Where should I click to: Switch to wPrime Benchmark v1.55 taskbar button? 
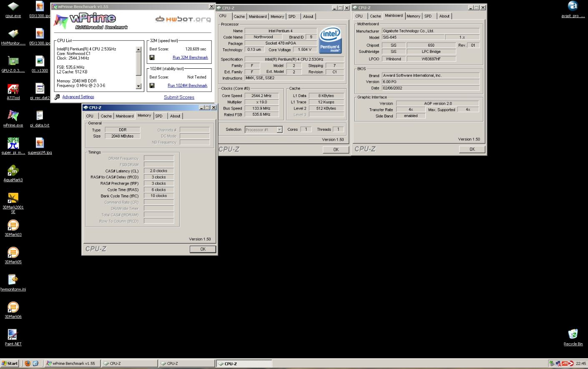pos(72,363)
